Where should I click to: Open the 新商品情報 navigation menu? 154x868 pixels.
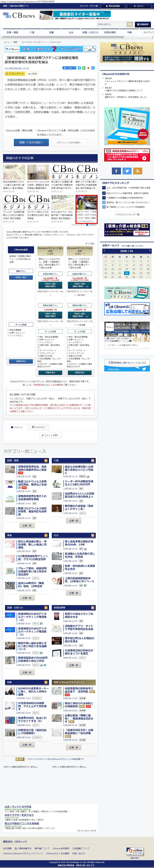tap(110, 32)
